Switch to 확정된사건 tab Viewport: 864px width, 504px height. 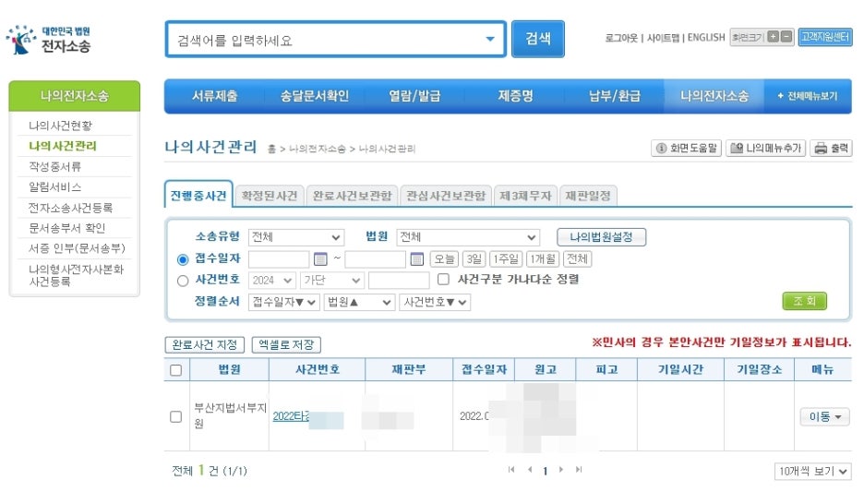(270, 196)
